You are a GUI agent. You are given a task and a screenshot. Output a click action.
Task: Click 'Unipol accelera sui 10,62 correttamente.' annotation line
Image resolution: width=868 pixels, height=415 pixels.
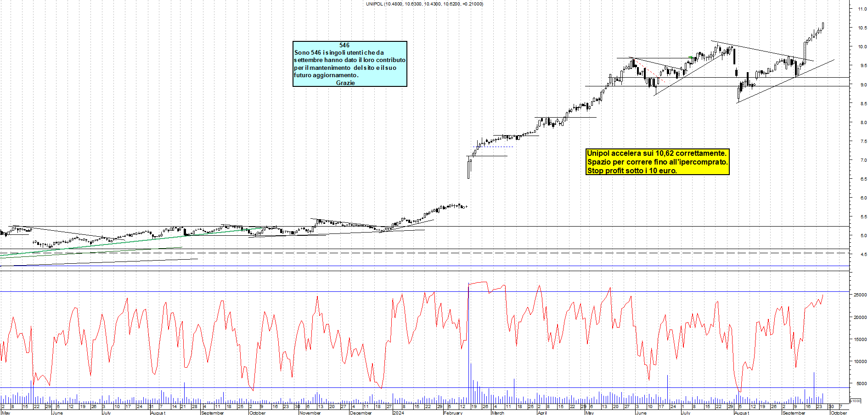coord(657,153)
